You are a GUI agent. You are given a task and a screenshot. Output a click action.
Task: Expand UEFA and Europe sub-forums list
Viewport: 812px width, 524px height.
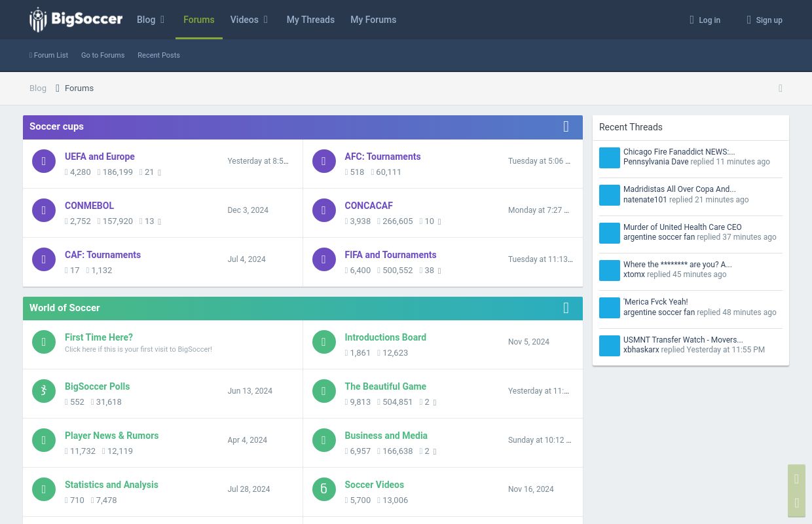159,173
